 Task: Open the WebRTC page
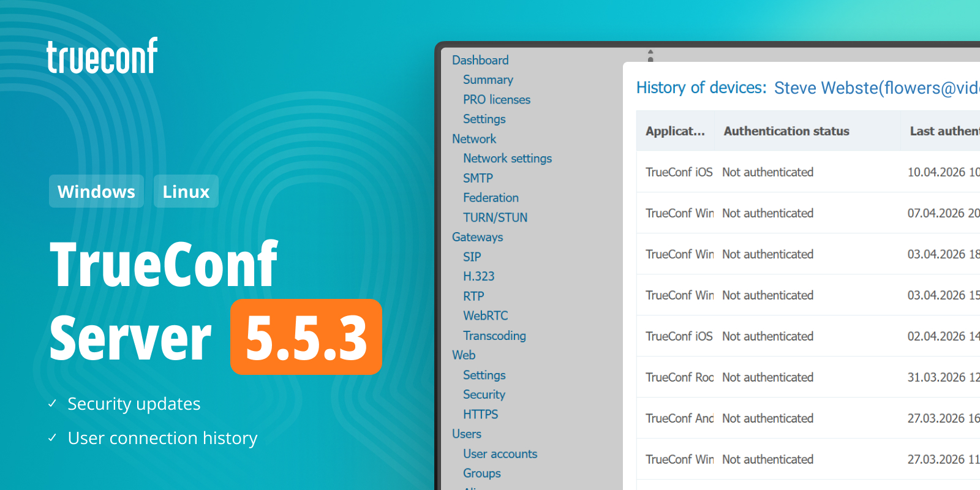486,316
